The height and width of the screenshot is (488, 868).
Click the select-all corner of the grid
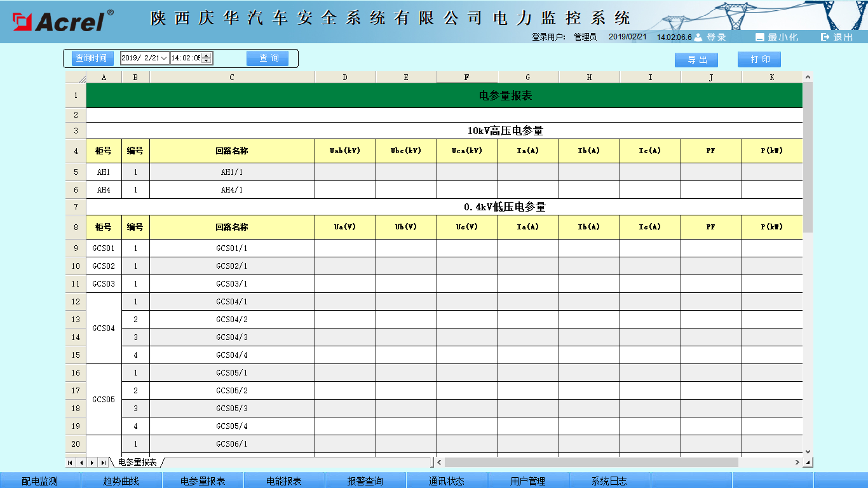[x=76, y=78]
